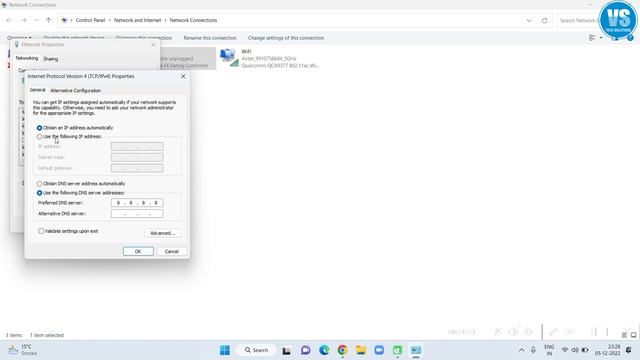This screenshot has height=360, width=640.
Task: Click the Alternative DNS server field
Action: coord(137,213)
